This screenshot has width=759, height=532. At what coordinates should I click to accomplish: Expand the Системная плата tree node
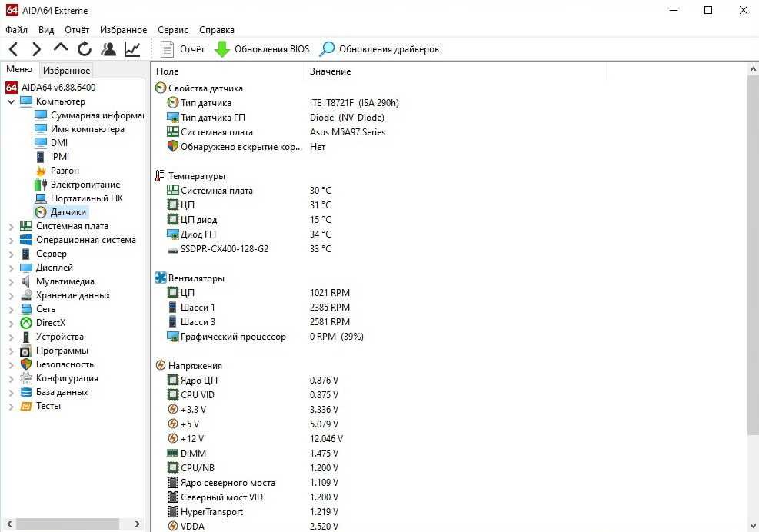tap(11, 226)
